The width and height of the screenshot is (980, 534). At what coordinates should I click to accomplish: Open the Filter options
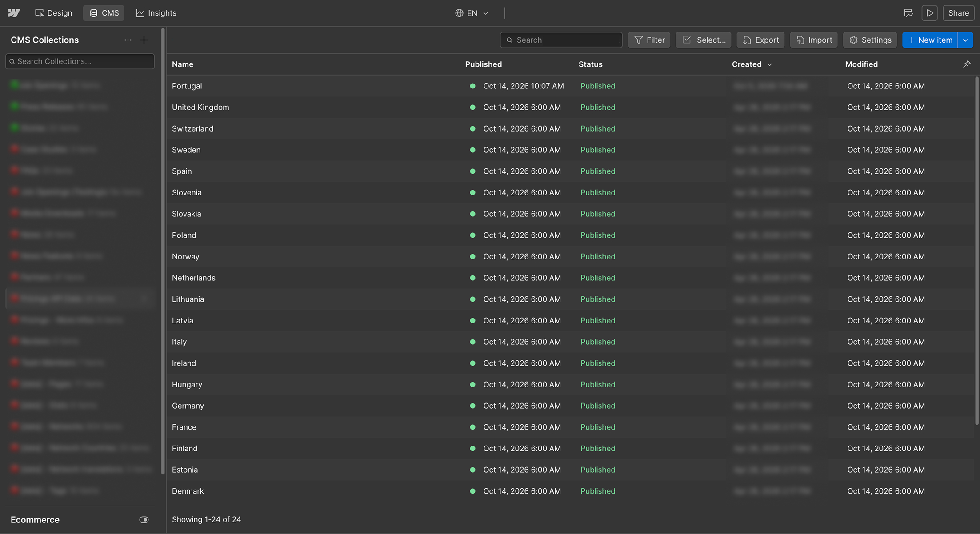pos(649,40)
